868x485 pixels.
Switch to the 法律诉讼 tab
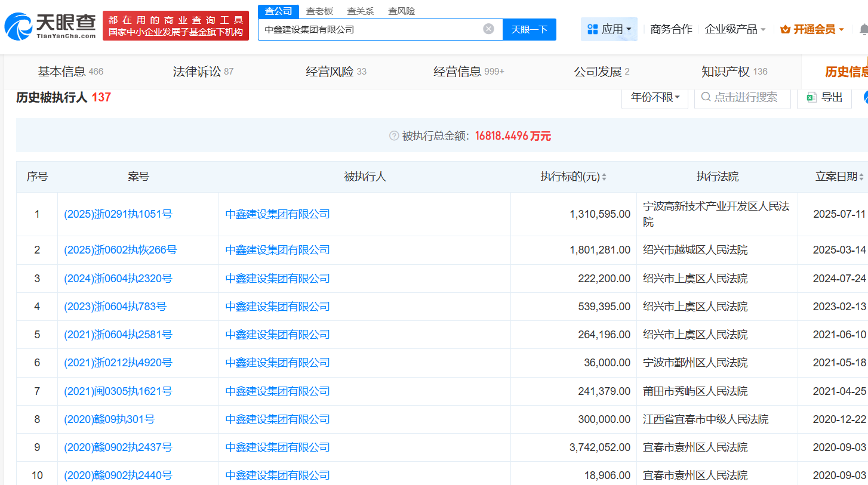tap(203, 72)
